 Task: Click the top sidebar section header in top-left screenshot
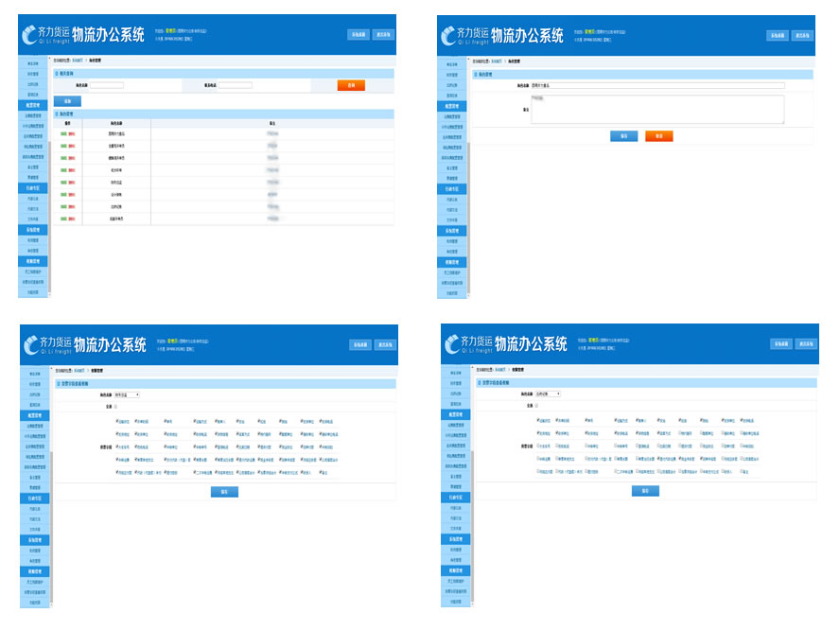(x=32, y=106)
